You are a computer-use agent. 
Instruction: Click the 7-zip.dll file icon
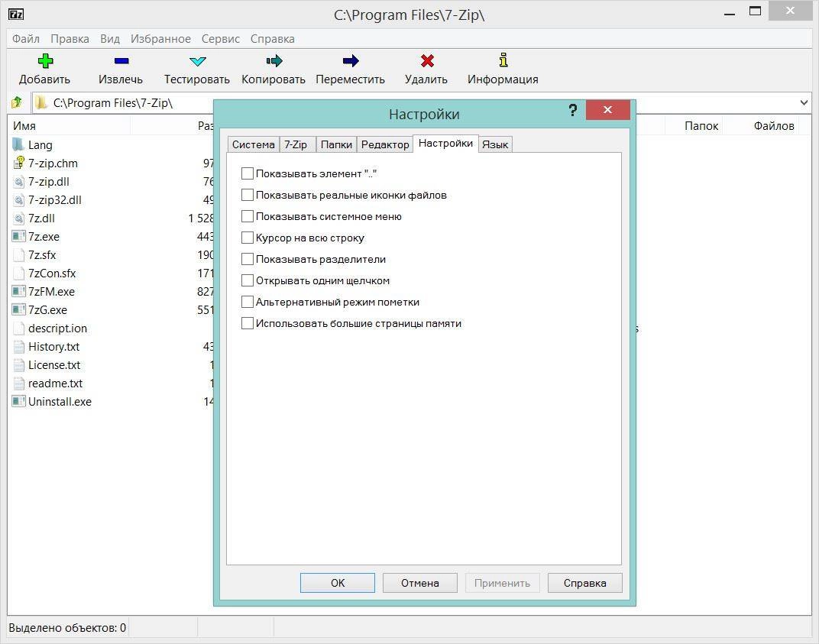pos(18,181)
